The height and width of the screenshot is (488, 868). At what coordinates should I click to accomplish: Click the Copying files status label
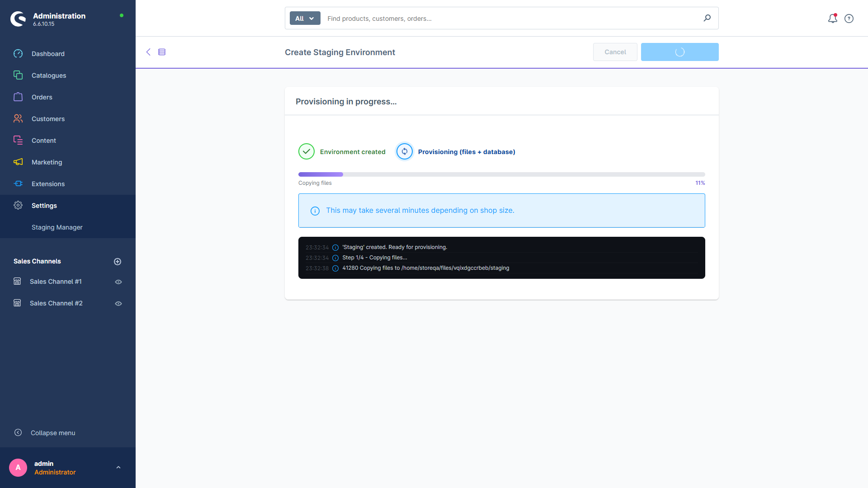(x=315, y=183)
